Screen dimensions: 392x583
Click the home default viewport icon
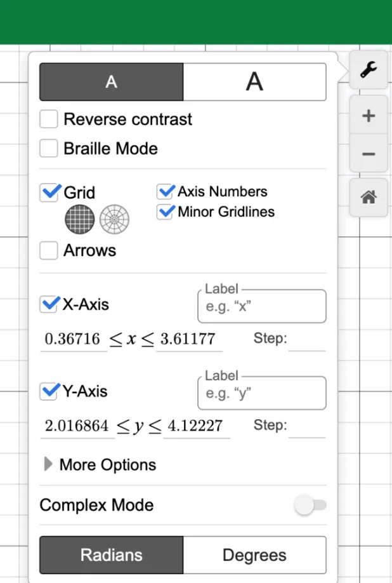(369, 198)
